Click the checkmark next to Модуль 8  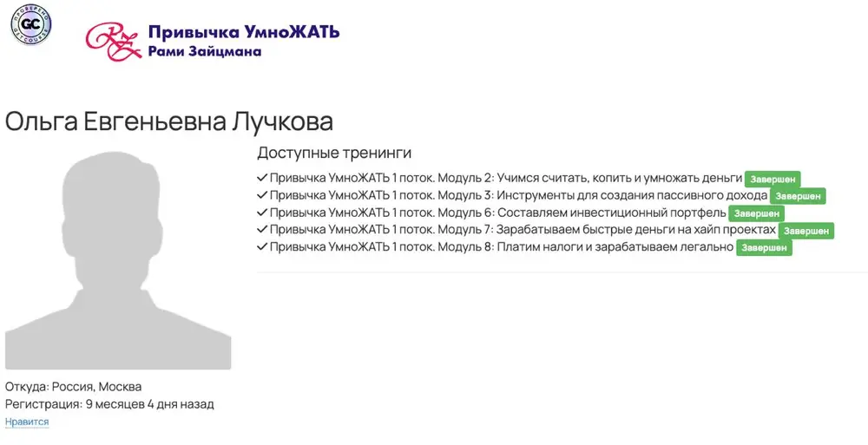pos(262,247)
